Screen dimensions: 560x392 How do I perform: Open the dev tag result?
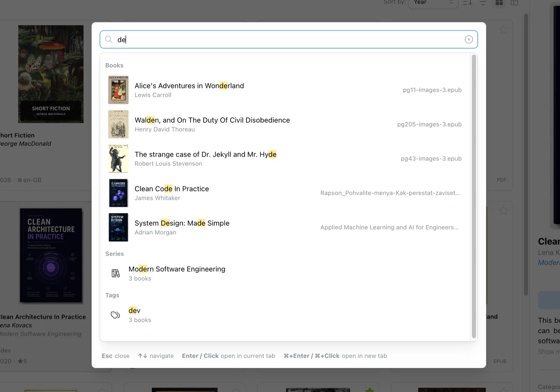[285, 315]
